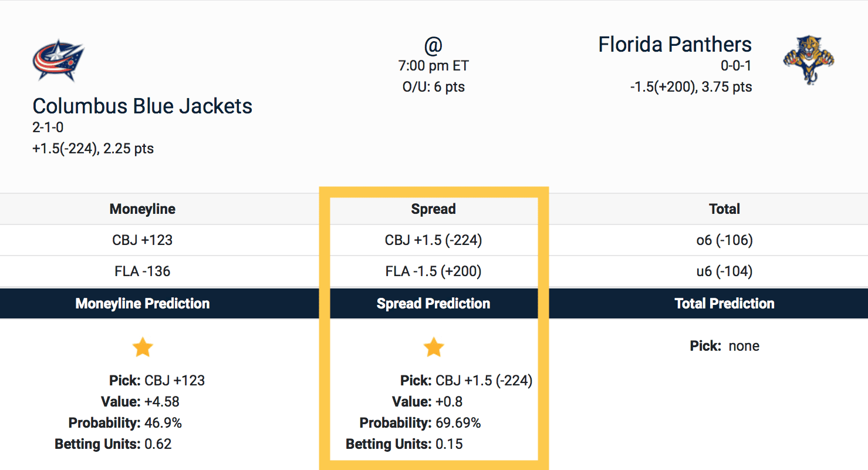Pick the FLA -1.5 (+200) spread cell
The image size is (868, 470).
(x=434, y=271)
